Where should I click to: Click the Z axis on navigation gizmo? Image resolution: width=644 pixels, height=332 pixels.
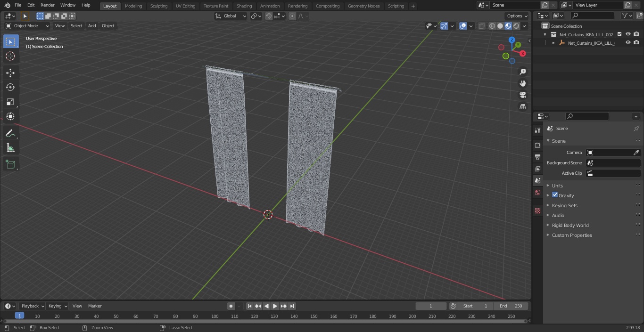[x=512, y=40]
